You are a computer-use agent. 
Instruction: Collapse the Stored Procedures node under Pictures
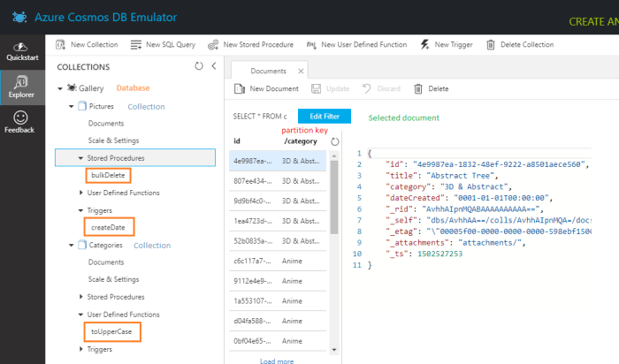click(x=80, y=158)
